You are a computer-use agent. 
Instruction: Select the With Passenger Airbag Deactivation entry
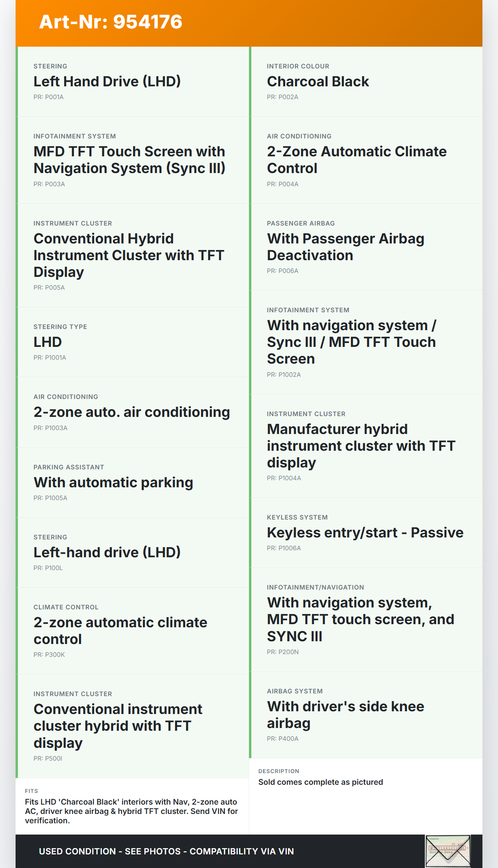pos(345,247)
